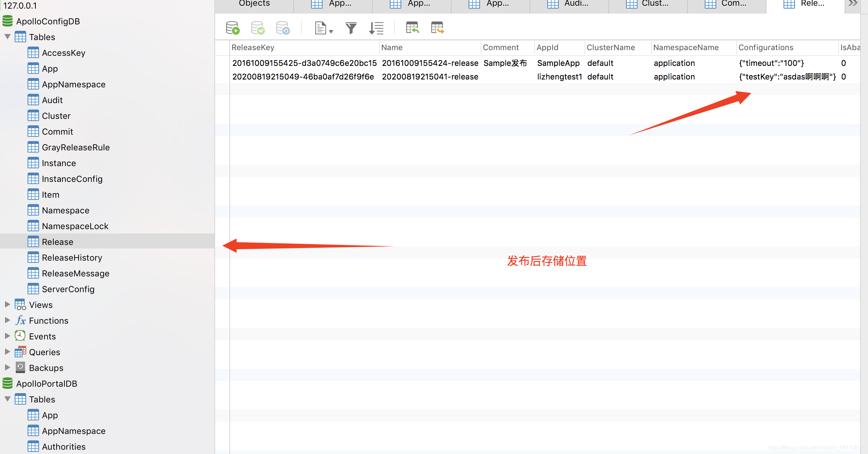Screen dimensions: 868x454
Task: Open the text/memo view dropdown icon
Action: coord(324,28)
